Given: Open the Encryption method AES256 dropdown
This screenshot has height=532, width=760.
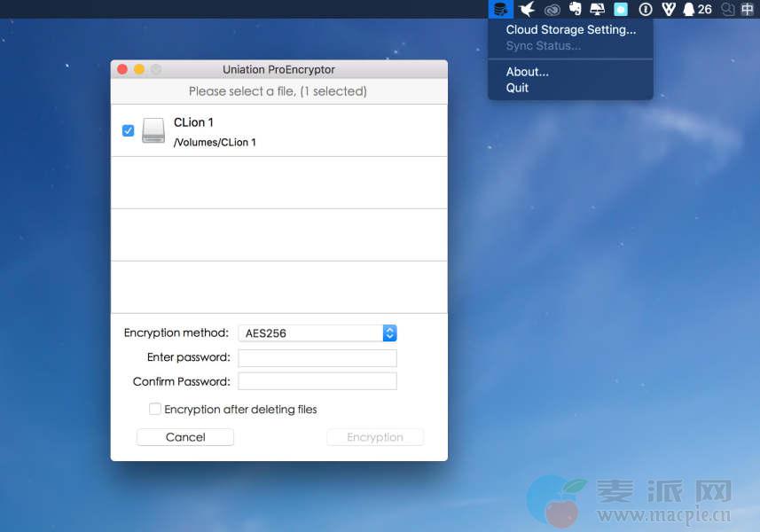Looking at the screenshot, I should point(389,332).
